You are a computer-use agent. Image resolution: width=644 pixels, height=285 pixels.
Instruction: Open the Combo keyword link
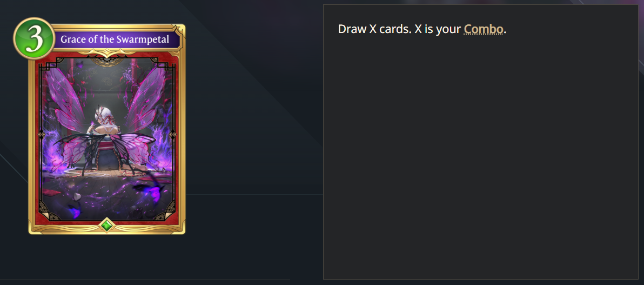coord(484,29)
